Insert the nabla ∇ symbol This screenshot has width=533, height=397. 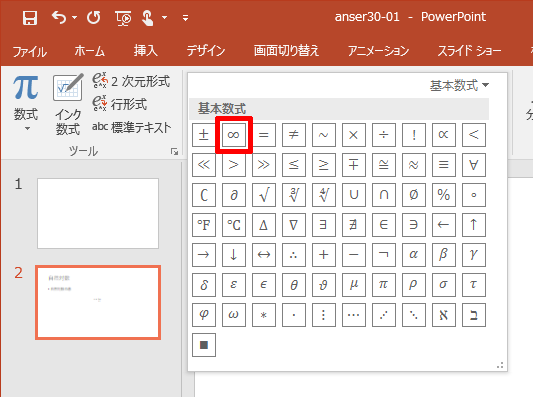294,225
